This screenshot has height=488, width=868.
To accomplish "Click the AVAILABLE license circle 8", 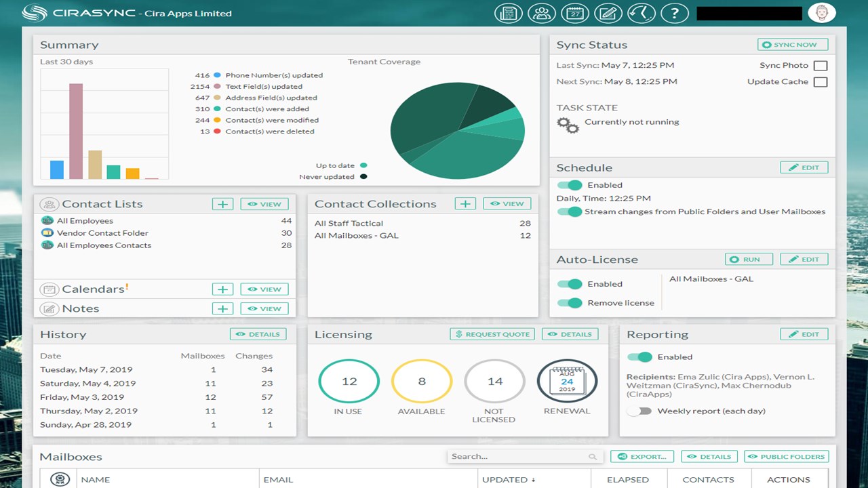I will point(422,382).
